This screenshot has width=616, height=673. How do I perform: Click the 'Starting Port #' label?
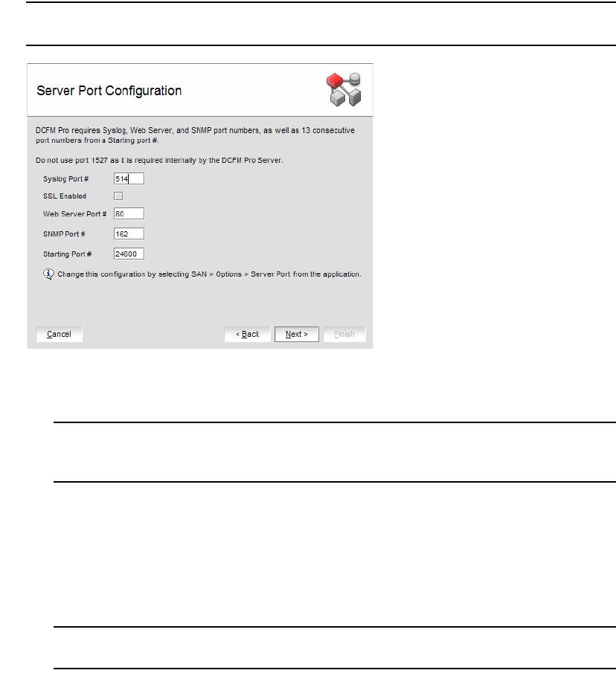coord(67,254)
